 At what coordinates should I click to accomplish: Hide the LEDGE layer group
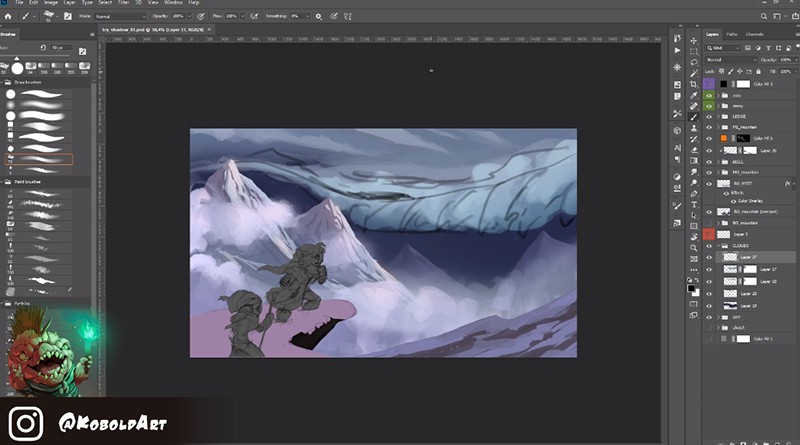click(709, 116)
